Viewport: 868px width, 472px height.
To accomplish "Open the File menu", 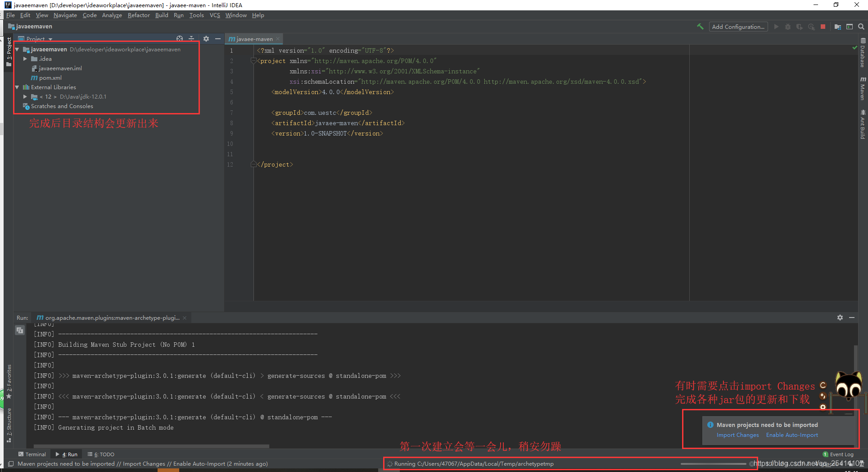I will [10, 15].
